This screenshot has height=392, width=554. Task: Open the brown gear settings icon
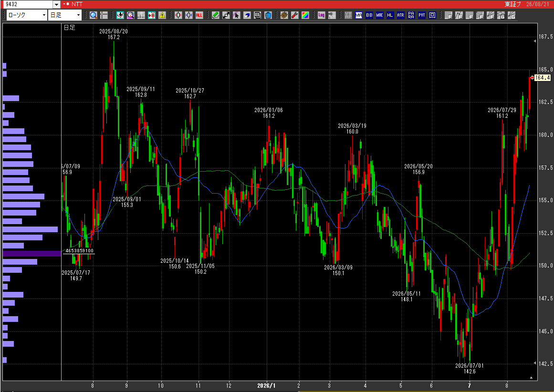click(x=284, y=15)
